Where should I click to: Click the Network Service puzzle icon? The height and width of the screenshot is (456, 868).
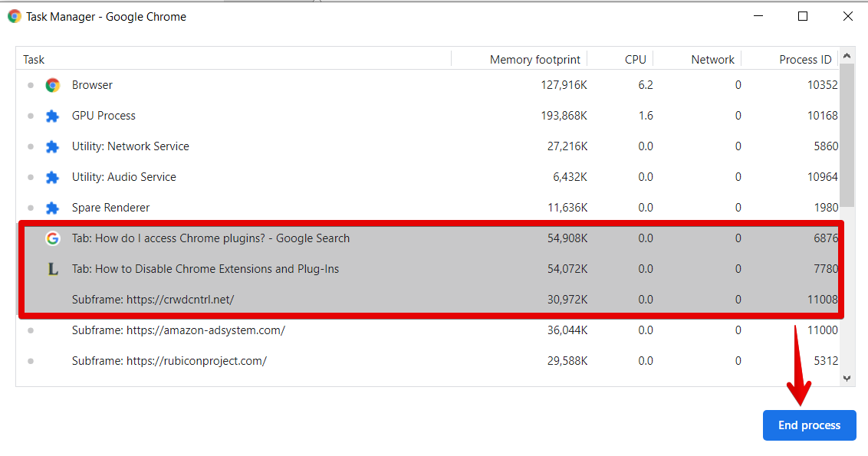pyautogui.click(x=52, y=146)
